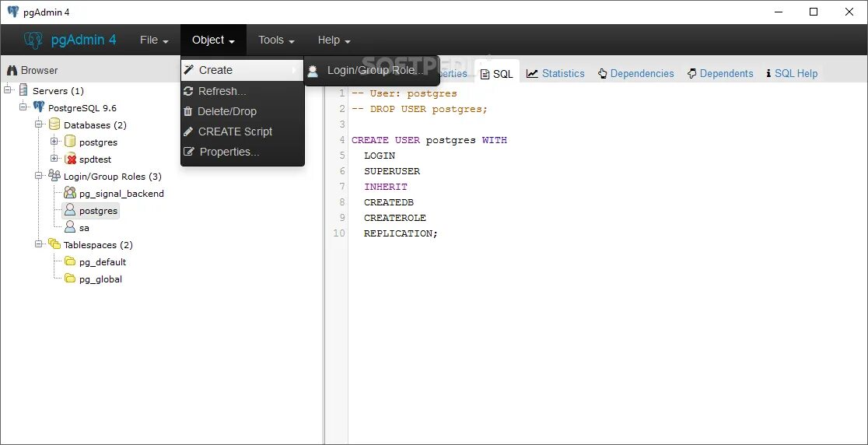Click the SQL tab document icon
Screen dimensions: 868x445
(485, 74)
